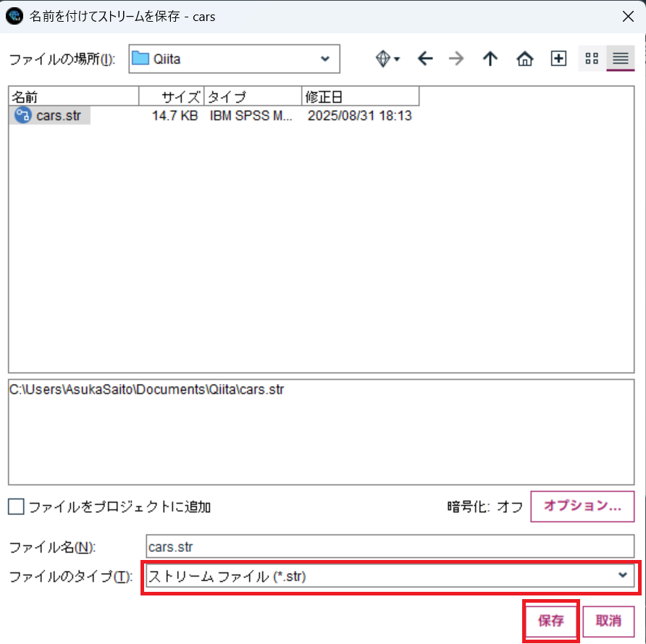Create a new folder using the plus icon
Screen dimensions: 646x644
[558, 59]
